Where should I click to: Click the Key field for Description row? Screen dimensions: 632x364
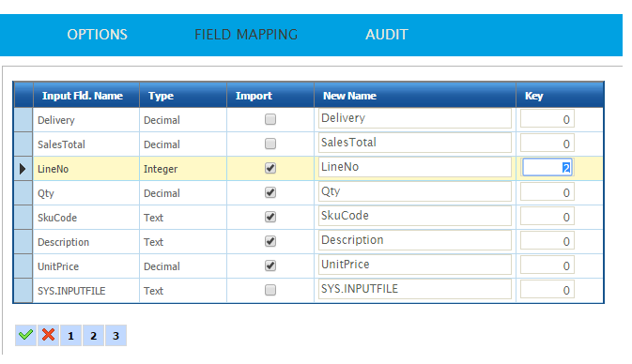coord(547,241)
